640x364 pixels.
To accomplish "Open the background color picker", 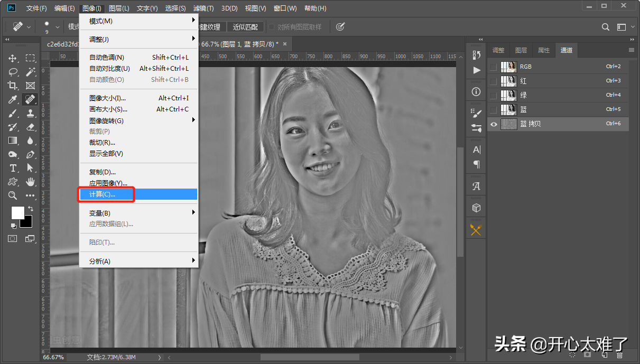I will coord(27,223).
